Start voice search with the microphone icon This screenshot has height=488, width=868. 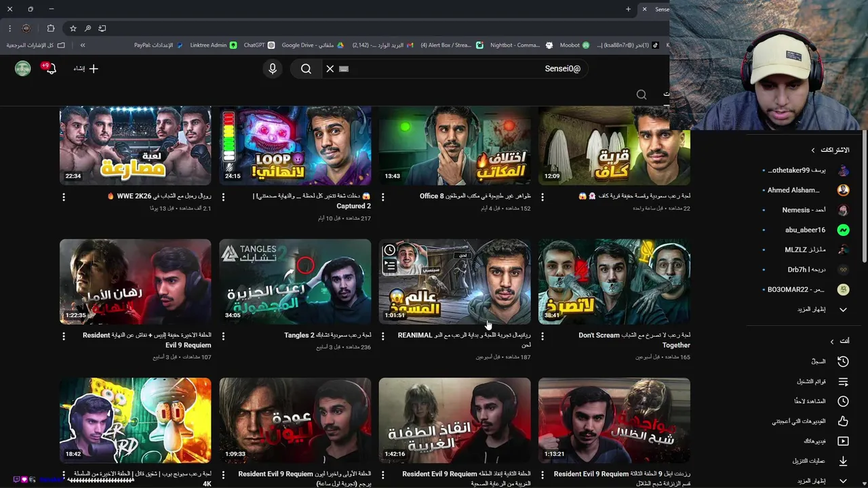pyautogui.click(x=273, y=68)
